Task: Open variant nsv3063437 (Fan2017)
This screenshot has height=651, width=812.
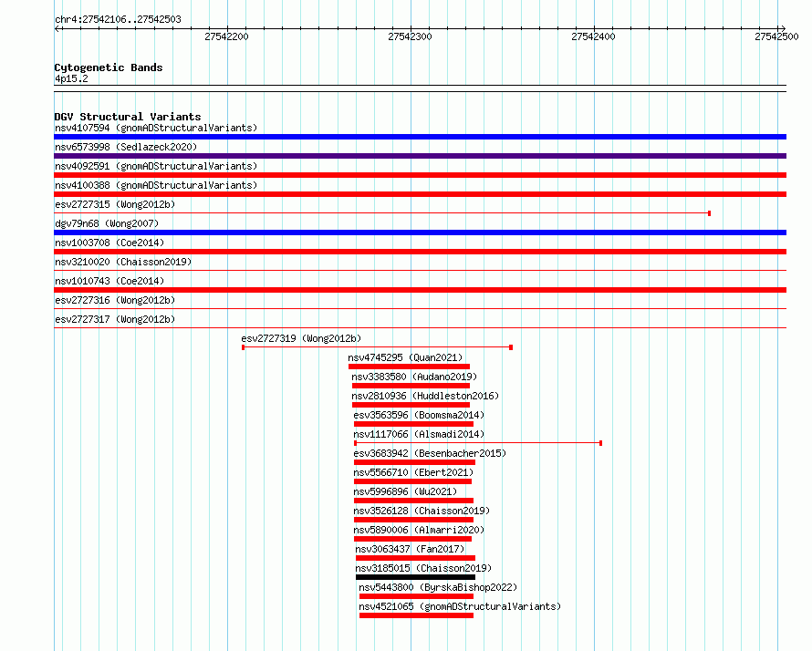Action: click(x=411, y=549)
